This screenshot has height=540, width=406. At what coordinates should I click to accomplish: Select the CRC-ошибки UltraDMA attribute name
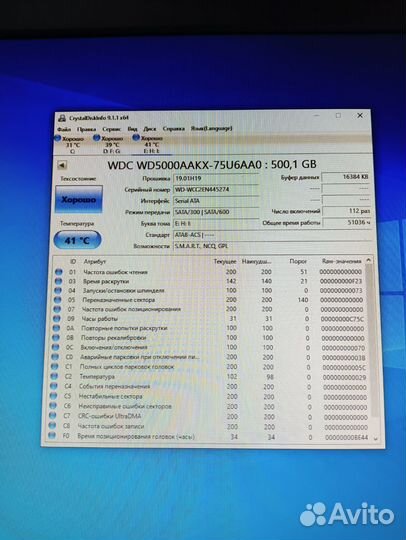point(110,416)
